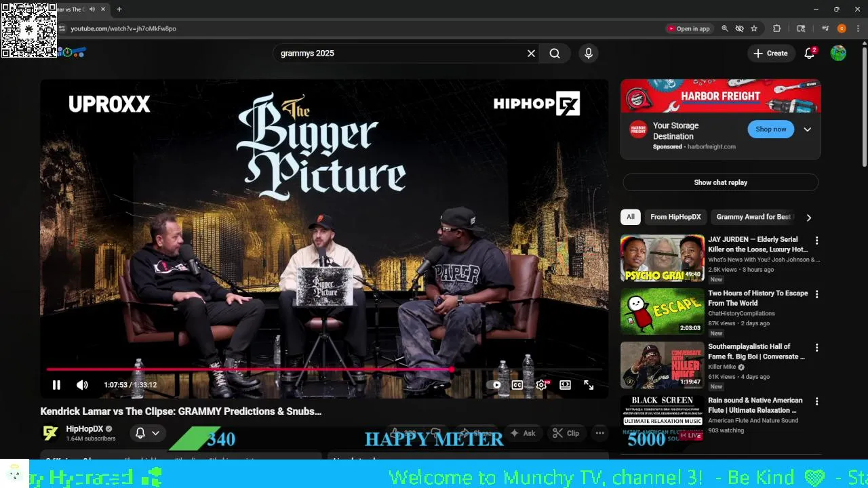Toggle autoplay switch in player controls
The height and width of the screenshot is (488, 868).
point(494,385)
